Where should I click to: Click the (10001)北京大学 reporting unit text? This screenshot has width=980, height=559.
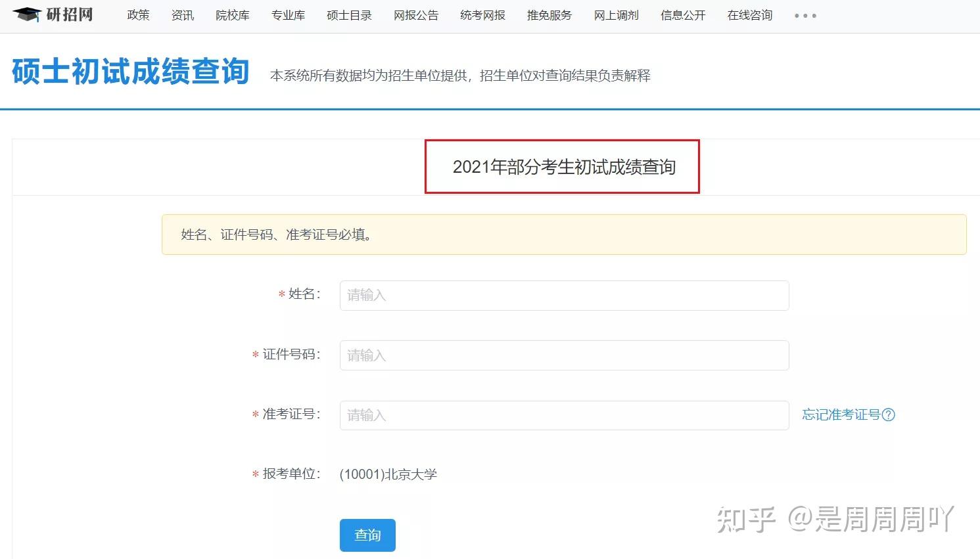pyautogui.click(x=388, y=474)
